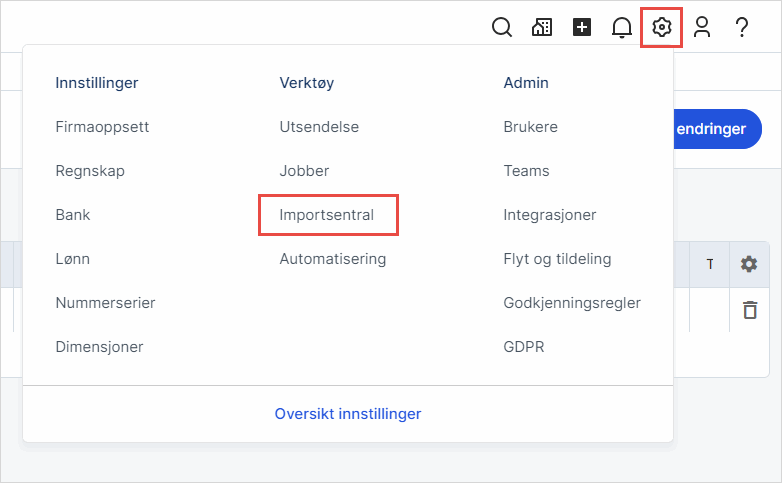
Task: Open Brukere in the Admin column
Action: coord(530,127)
